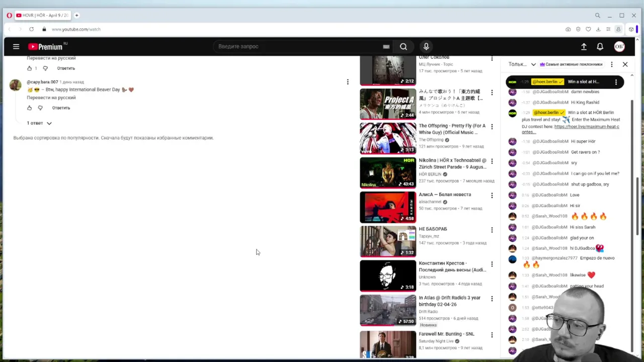Open the Opera profile icon
This screenshot has width=644, height=362.
tap(618, 29)
